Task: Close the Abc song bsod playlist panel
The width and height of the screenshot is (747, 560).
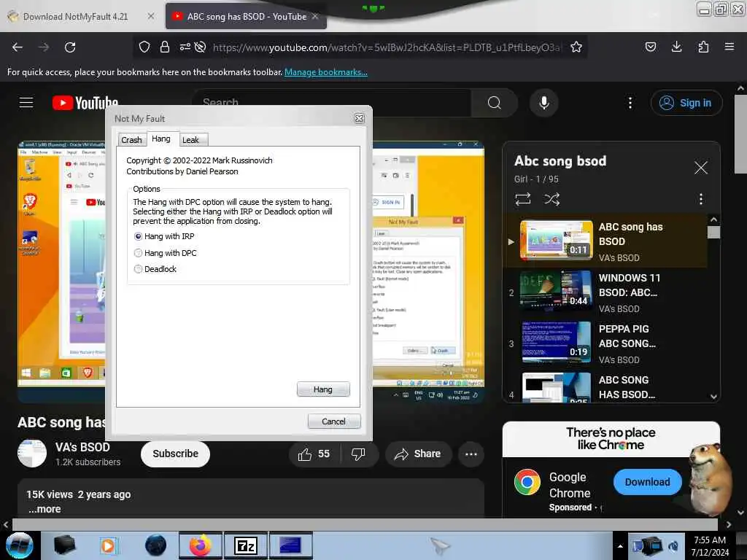Action: [701, 168]
